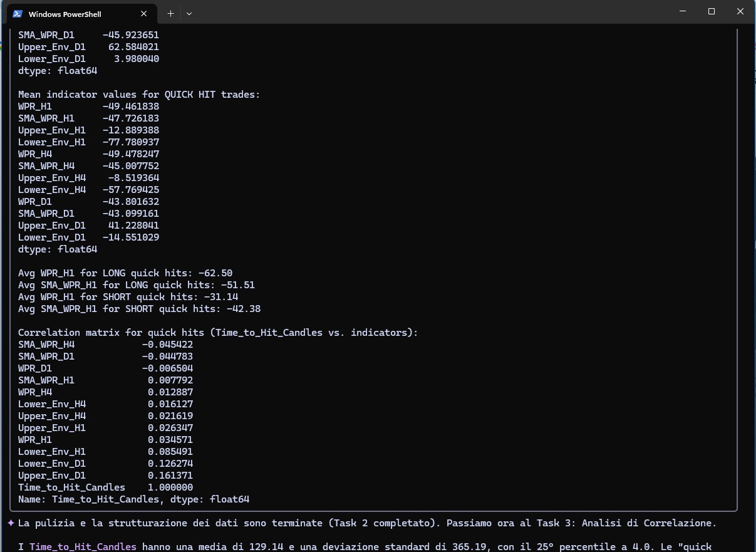The image size is (756, 552).
Task: Close the terminal window
Action: pyautogui.click(x=740, y=11)
